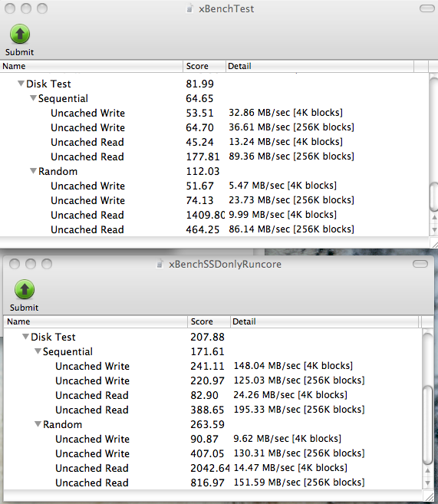Click scroll thumb in xBenchTest results list
The width and height of the screenshot is (438, 504).
coord(434,196)
